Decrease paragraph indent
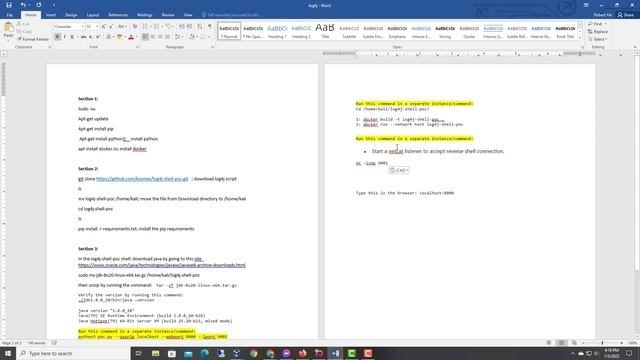The width and height of the screenshot is (640, 360). point(182,27)
